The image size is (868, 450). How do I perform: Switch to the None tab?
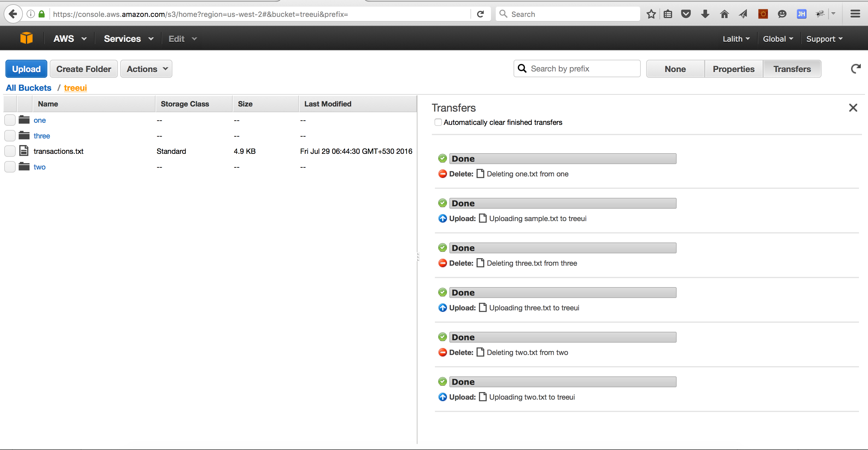(x=675, y=69)
